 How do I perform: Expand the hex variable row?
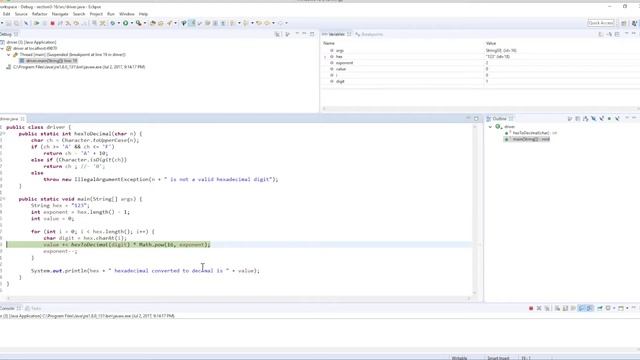pyautogui.click(x=325, y=57)
